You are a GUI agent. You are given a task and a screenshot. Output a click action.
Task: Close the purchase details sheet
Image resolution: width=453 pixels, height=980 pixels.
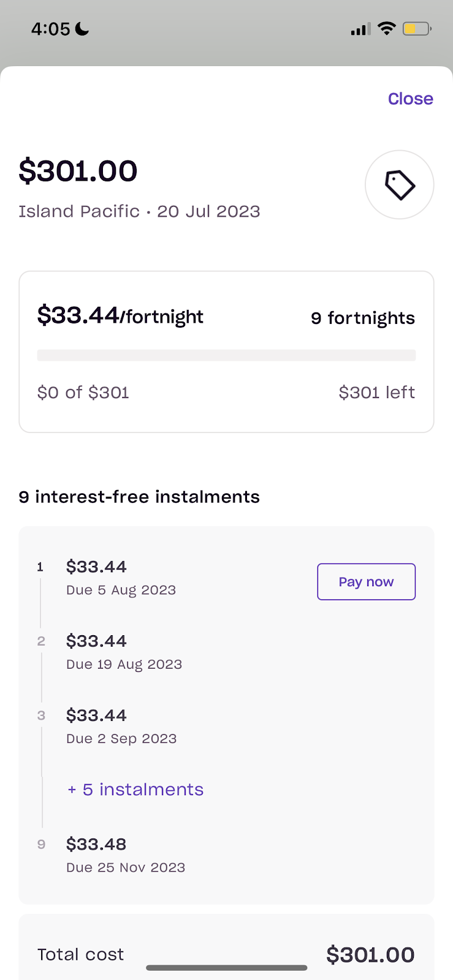point(410,99)
